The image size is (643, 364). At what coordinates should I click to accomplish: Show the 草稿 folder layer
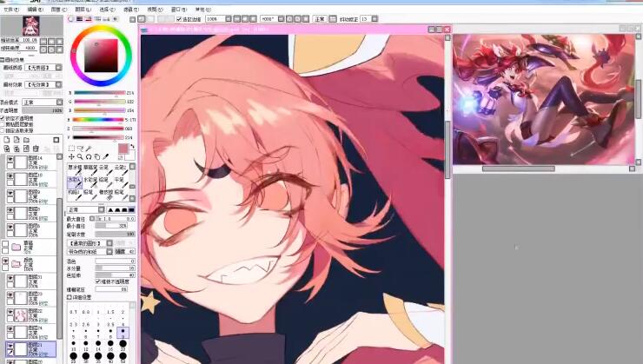[5, 244]
